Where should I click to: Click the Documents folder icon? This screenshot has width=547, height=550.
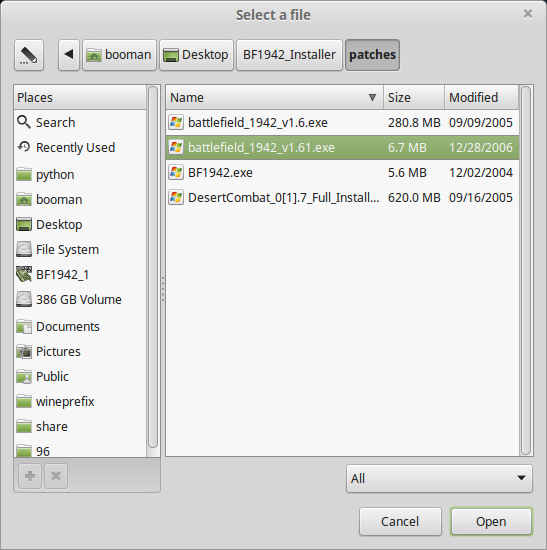pyautogui.click(x=24, y=326)
